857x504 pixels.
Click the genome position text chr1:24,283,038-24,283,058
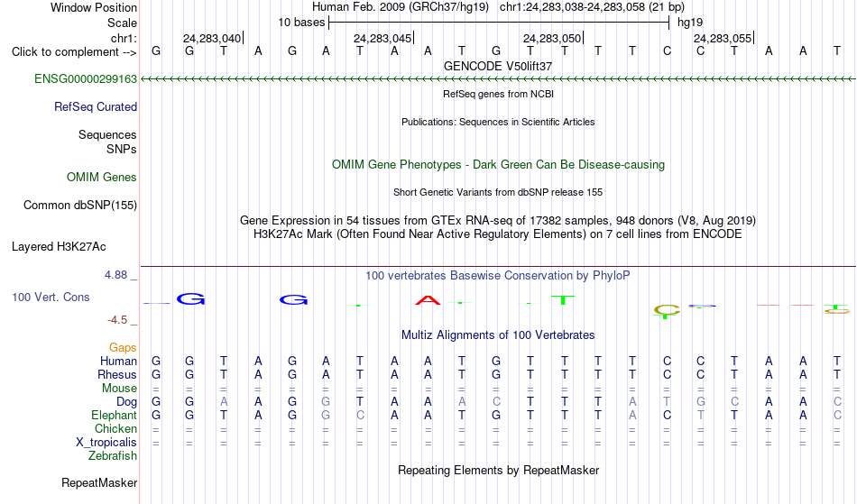coord(592,7)
